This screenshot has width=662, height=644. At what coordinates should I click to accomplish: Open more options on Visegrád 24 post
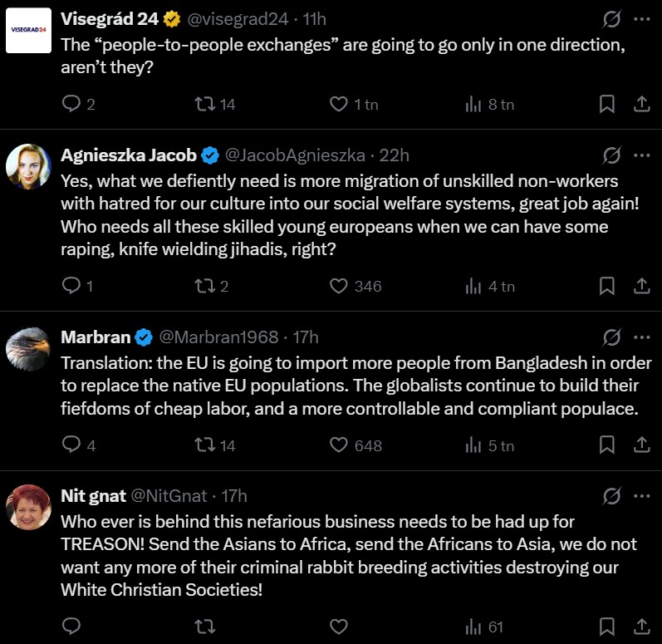[x=641, y=18]
